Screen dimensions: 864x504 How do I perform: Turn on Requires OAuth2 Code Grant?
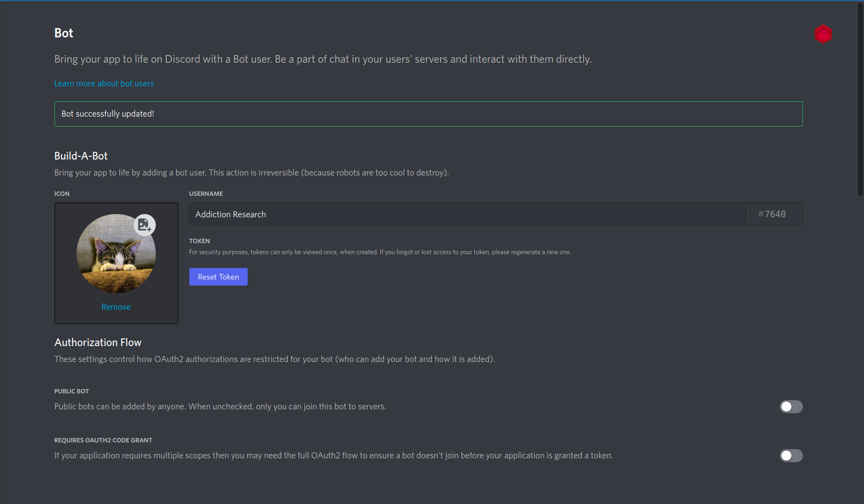(791, 456)
